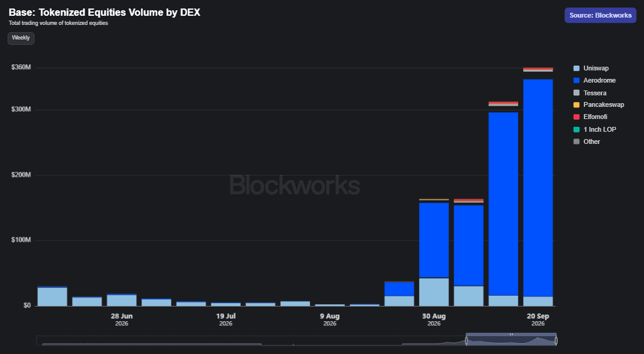Image resolution: width=644 pixels, height=354 pixels.
Task: Toggle Pancakeswap series in legend
Action: [x=598, y=104]
